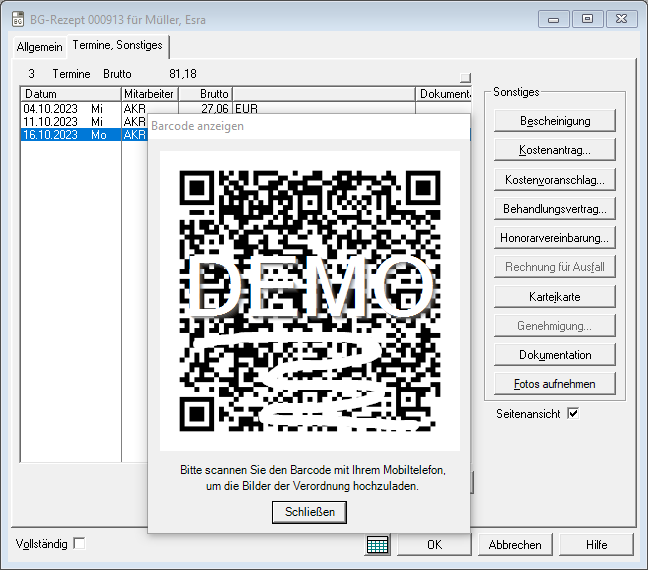Image resolution: width=648 pixels, height=570 pixels.
Task: Click the Genehmigung... button
Action: (555, 326)
